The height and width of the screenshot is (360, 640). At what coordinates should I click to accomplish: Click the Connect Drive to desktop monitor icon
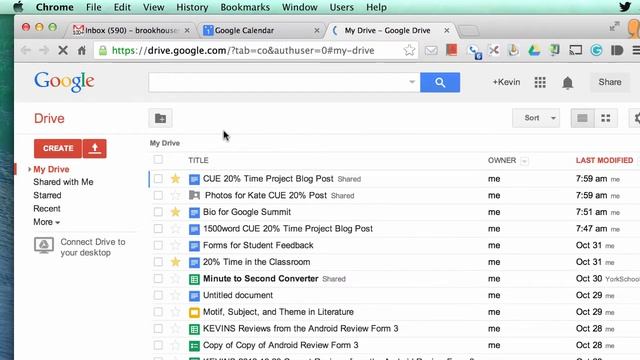click(44, 246)
